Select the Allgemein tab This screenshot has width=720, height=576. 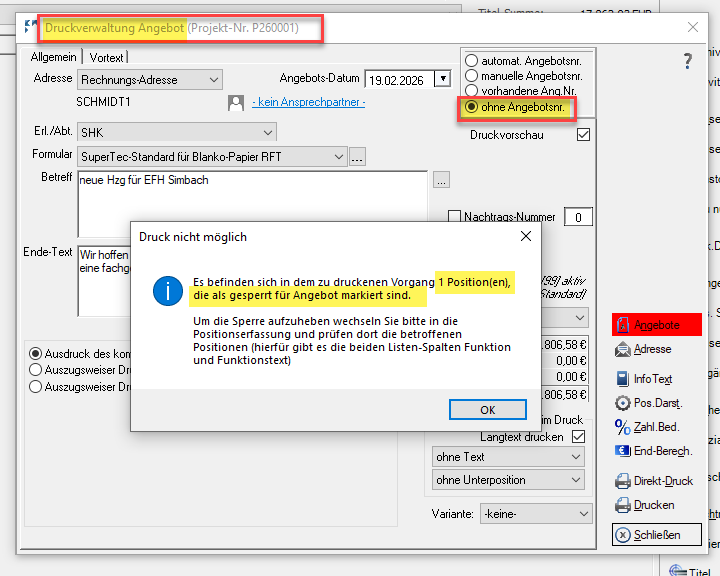[54, 58]
